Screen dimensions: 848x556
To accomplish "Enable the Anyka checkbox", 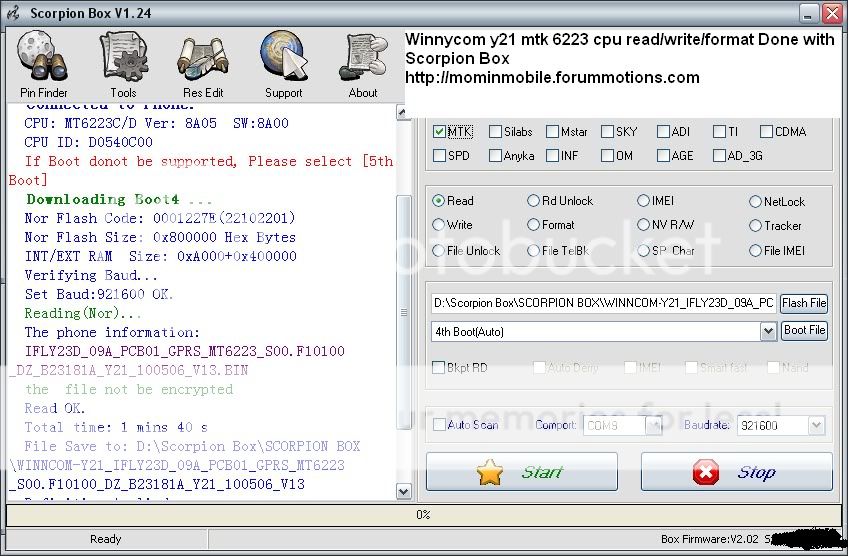I will pyautogui.click(x=495, y=156).
